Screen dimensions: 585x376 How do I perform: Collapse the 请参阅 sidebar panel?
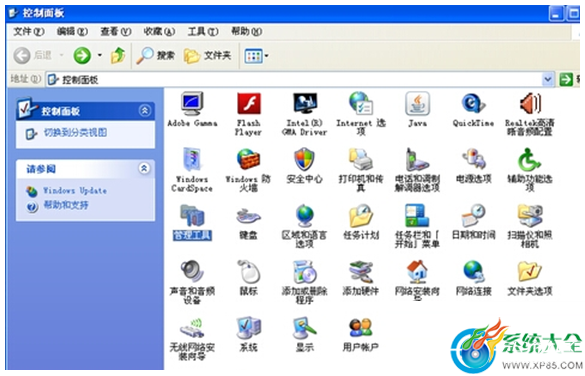145,169
